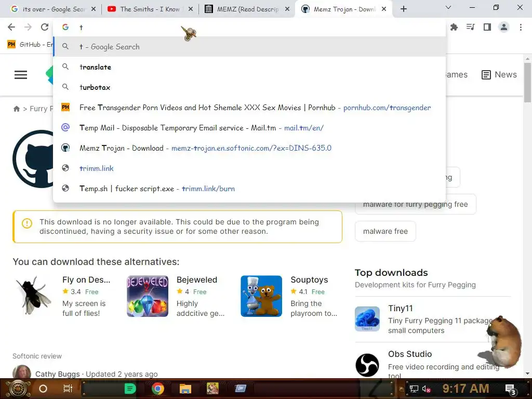Click the Softonic home breadcrumb icon
Image resolution: width=532 pixels, height=399 pixels.
click(x=16, y=109)
